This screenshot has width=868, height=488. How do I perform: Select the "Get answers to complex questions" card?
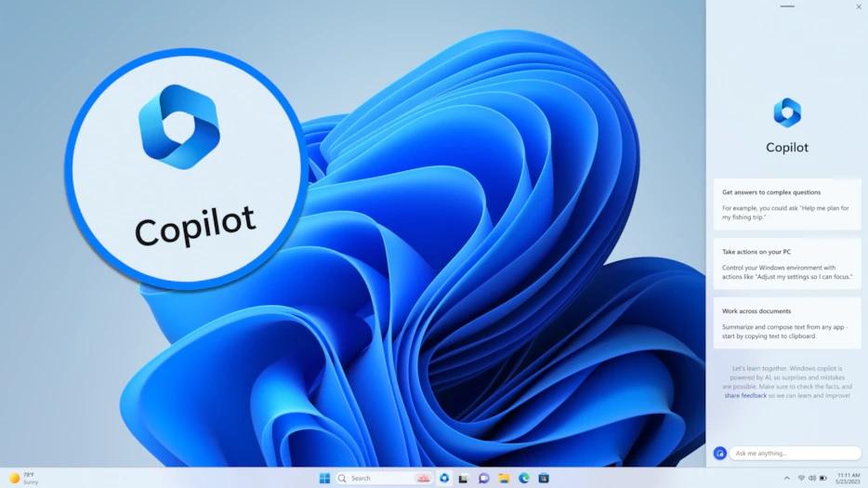point(786,204)
